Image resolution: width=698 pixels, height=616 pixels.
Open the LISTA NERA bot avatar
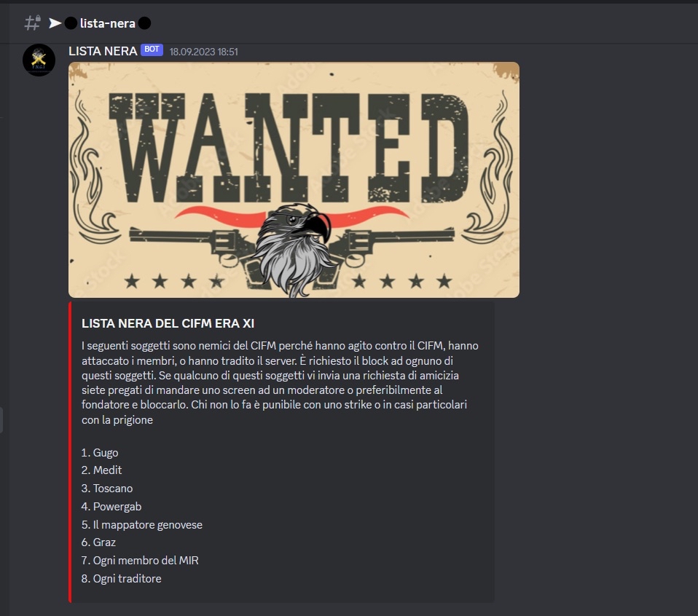[x=39, y=60]
